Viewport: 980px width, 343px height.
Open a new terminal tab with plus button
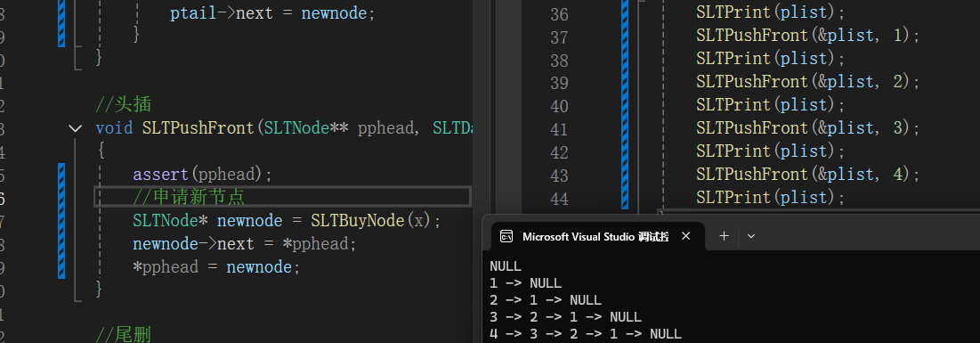click(x=724, y=236)
